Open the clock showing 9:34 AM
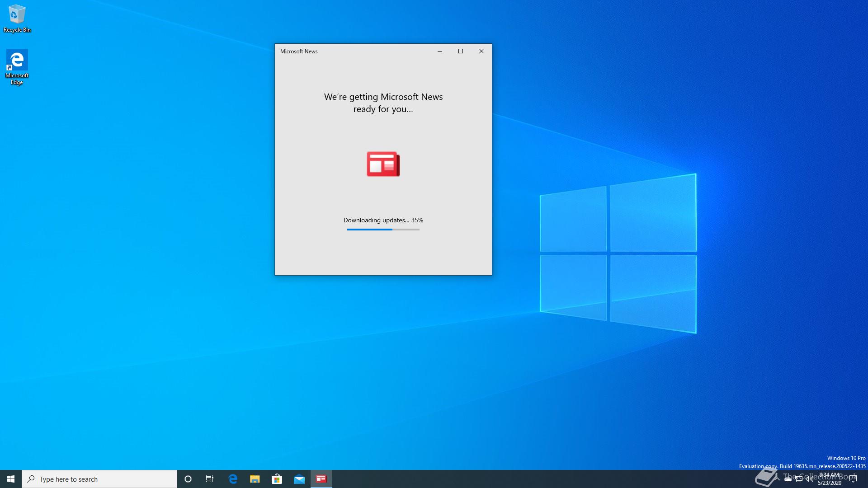This screenshot has width=868, height=488. [x=830, y=479]
